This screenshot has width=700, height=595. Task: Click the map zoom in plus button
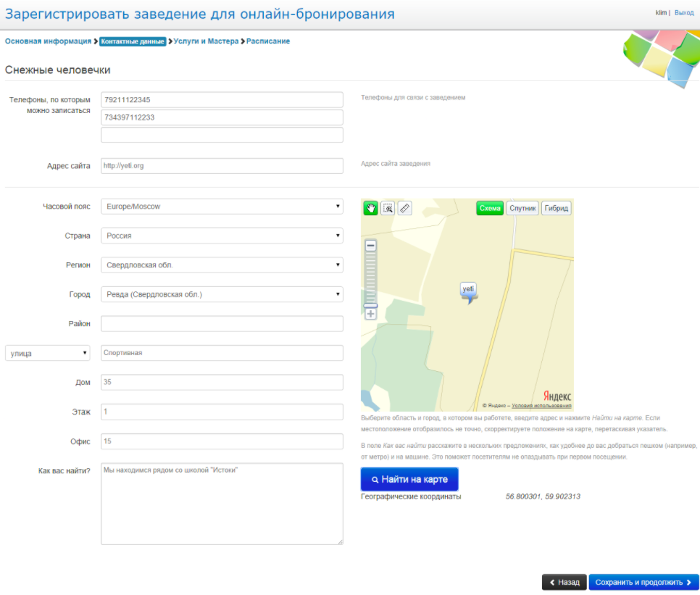coord(370,314)
